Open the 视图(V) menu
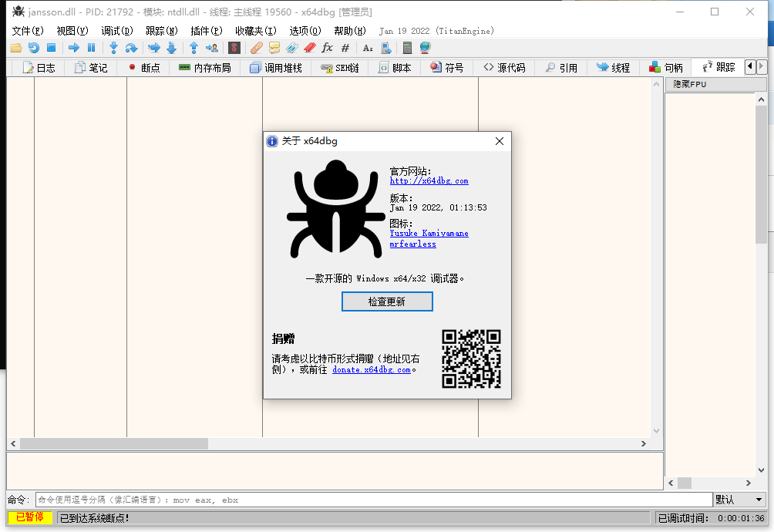Viewport: 774px width, 532px height. point(72,31)
